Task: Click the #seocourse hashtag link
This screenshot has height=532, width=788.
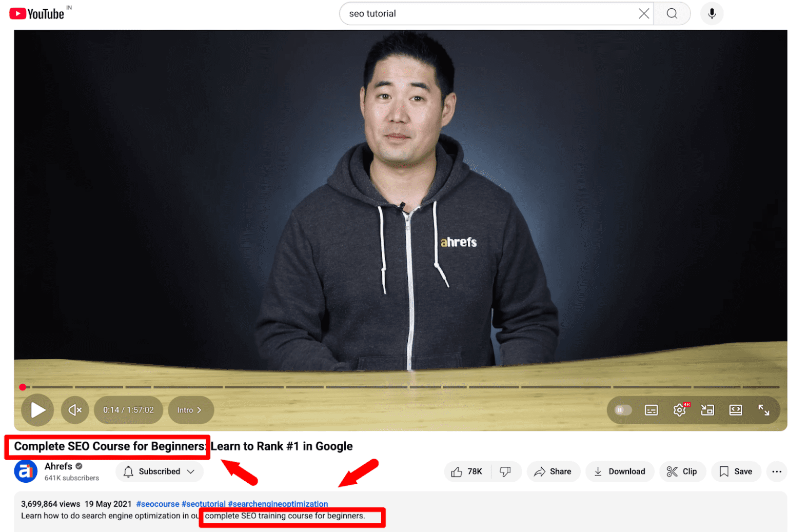Action: click(x=157, y=504)
